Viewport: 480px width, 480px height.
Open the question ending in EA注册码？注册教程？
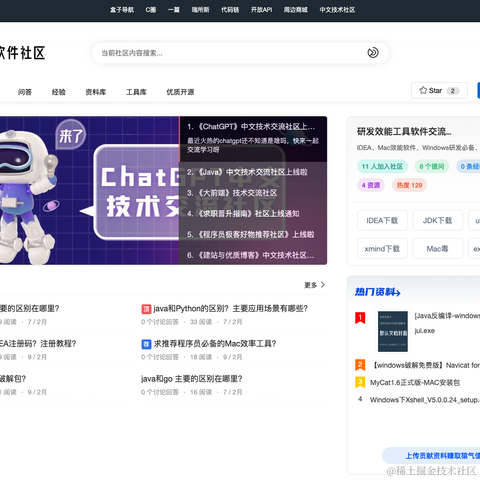click(x=38, y=344)
